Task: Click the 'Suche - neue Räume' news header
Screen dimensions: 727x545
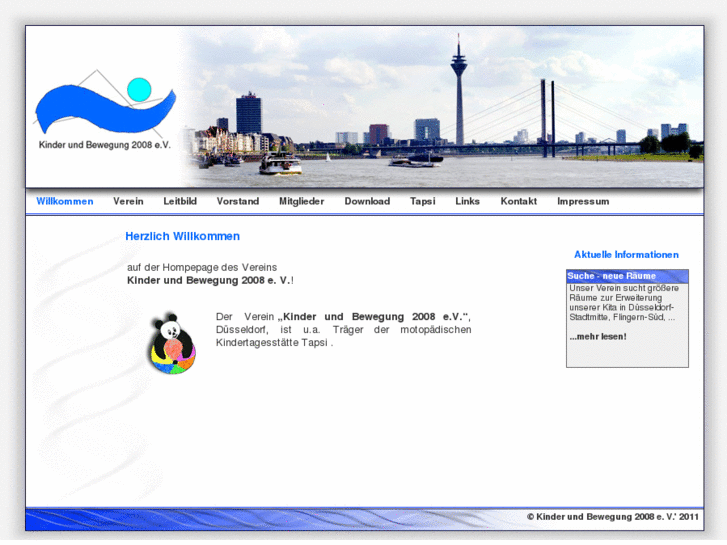Action: (627, 276)
